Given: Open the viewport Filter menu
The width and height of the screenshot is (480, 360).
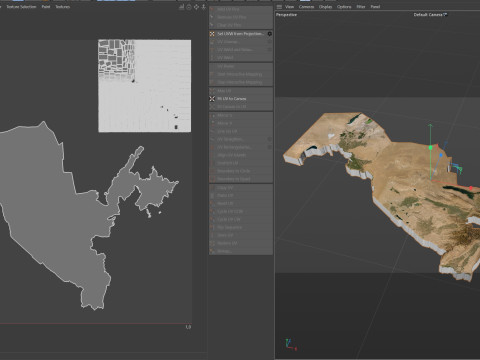Looking at the screenshot, I should (361, 7).
